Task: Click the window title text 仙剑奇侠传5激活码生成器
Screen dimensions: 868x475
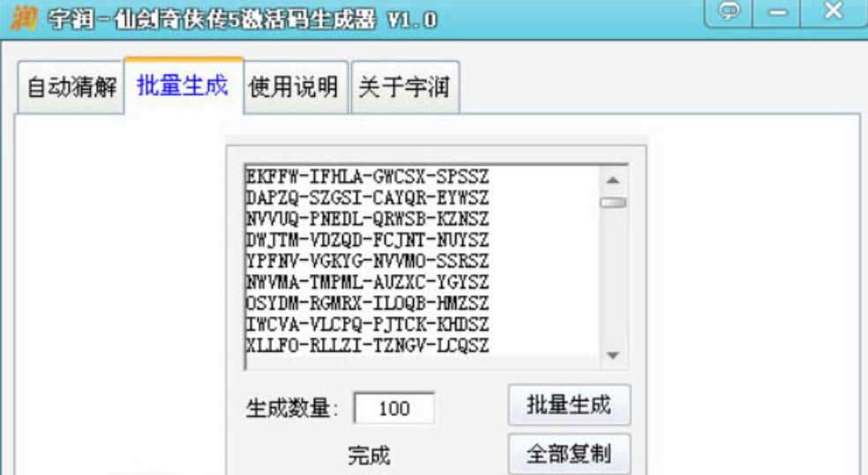Action: point(246,20)
